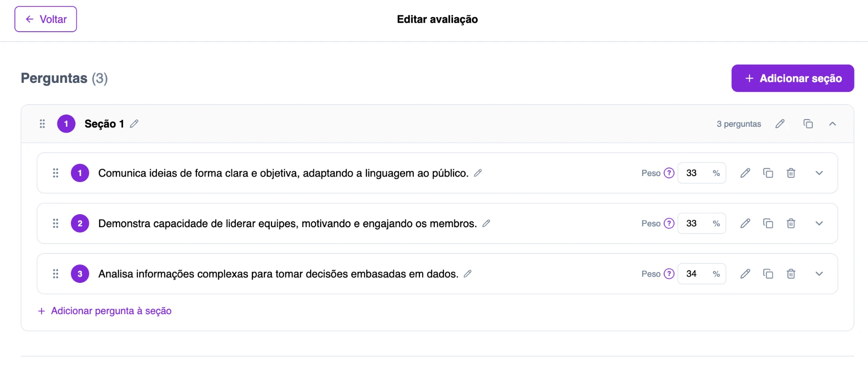This screenshot has height=368, width=868.
Task: Open editor pencil in Demonstra capacidade row actions
Action: [745, 223]
